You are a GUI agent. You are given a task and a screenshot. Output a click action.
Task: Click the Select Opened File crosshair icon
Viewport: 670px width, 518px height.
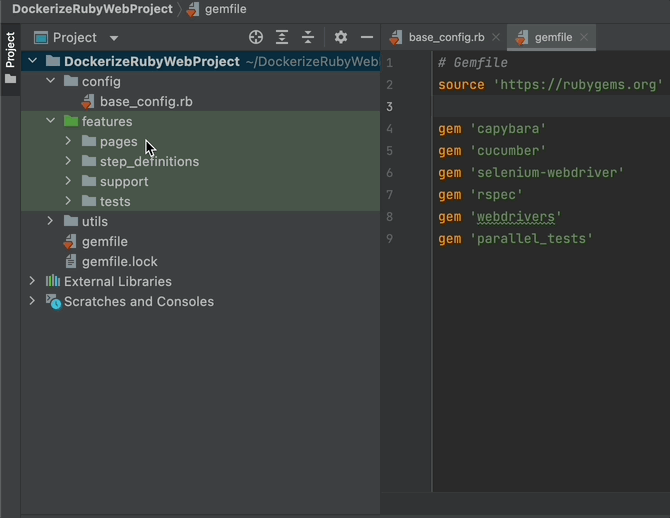click(256, 38)
